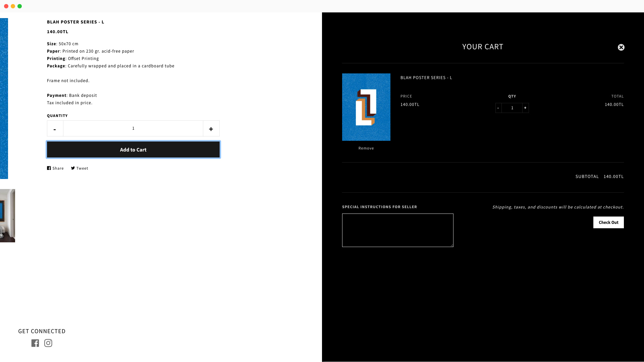
Task: Decrease product quantity with minus
Action: (55, 129)
